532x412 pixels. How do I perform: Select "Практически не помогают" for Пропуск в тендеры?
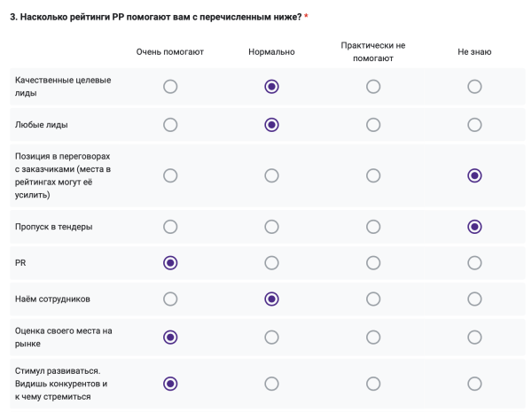click(x=373, y=227)
